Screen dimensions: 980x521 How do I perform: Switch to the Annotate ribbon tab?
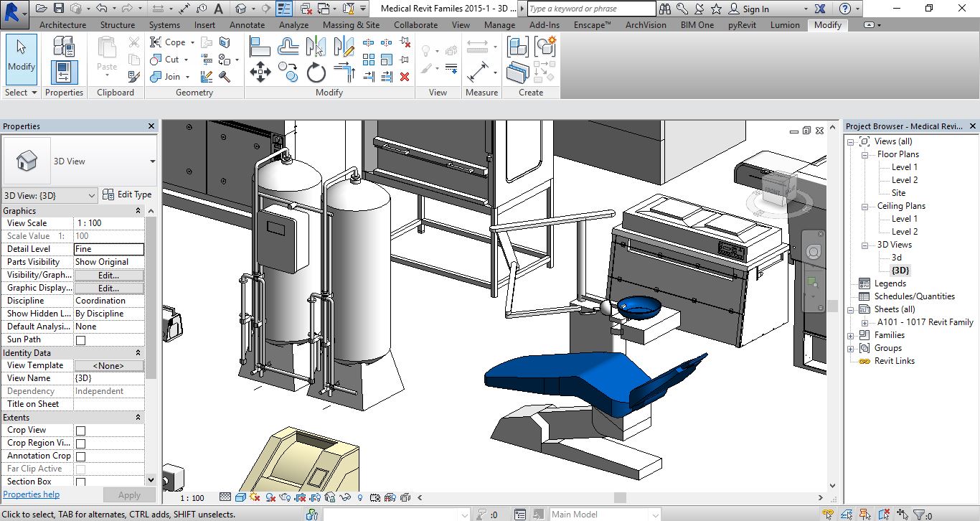pyautogui.click(x=247, y=24)
